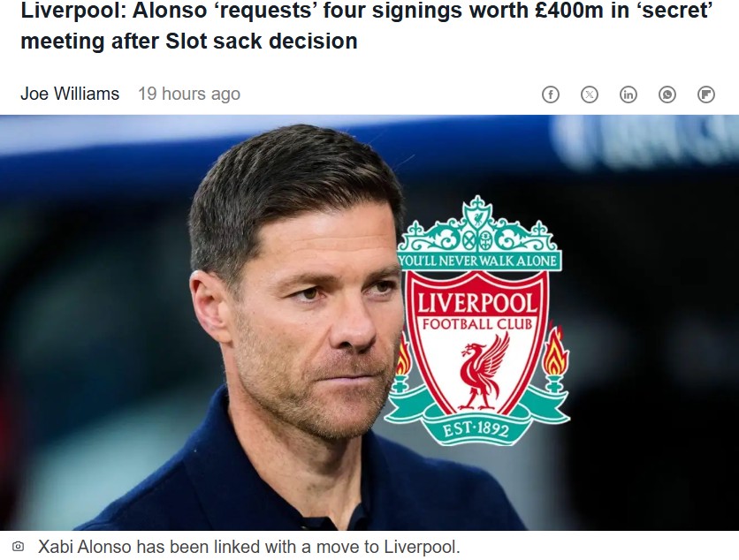Click the 'LIVERPOOL' text on the shield

point(477,303)
